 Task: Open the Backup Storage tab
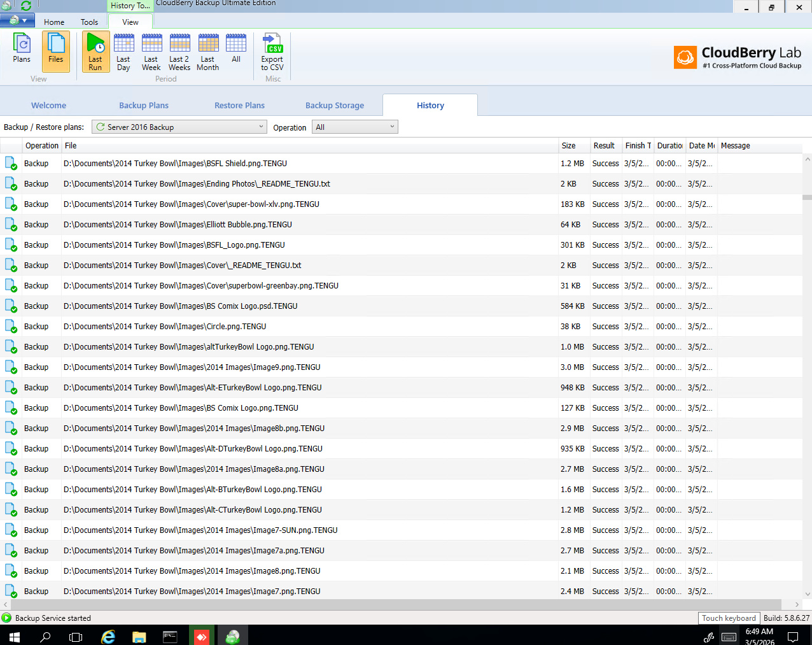[x=335, y=106]
